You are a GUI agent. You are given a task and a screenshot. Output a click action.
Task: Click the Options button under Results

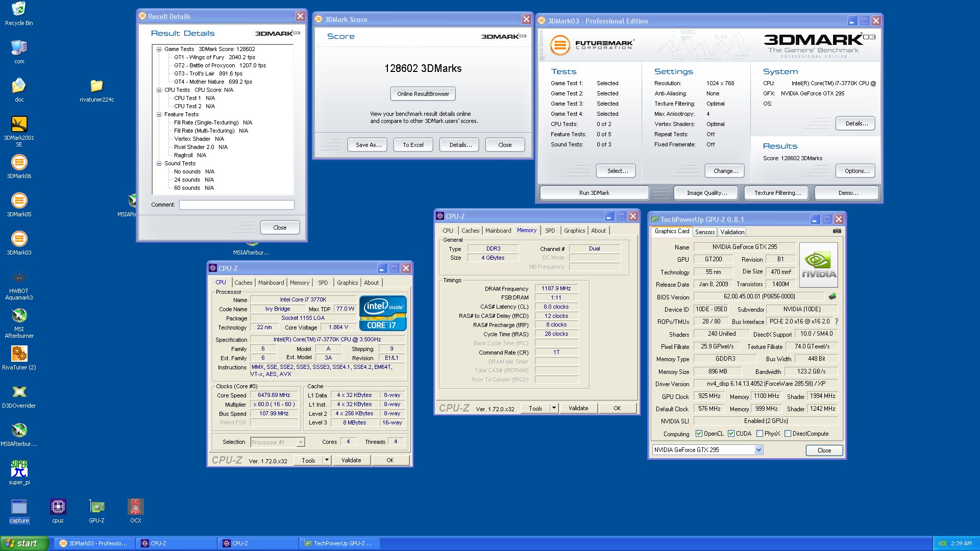(x=855, y=171)
